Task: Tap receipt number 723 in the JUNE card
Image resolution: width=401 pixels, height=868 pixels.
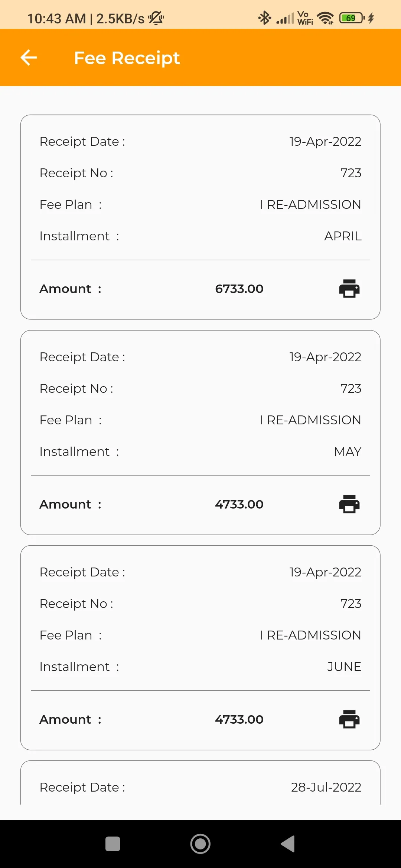Action: point(351,604)
